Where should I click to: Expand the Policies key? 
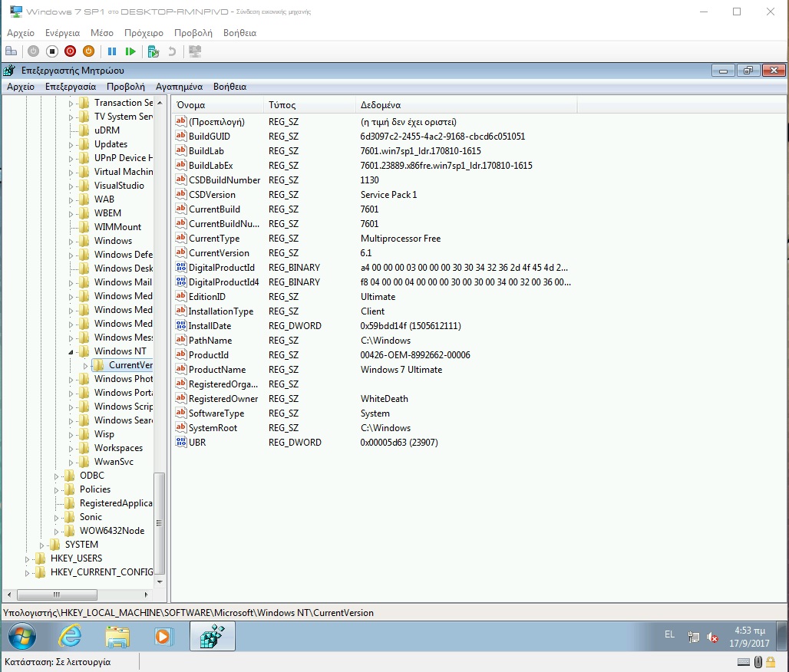point(57,489)
